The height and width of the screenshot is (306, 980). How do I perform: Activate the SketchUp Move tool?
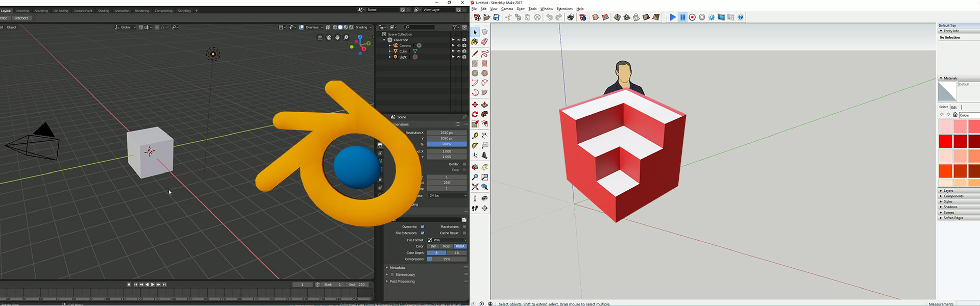point(475,105)
